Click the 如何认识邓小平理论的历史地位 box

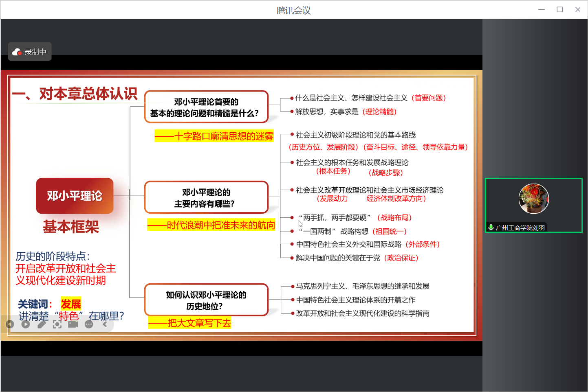tap(206, 300)
